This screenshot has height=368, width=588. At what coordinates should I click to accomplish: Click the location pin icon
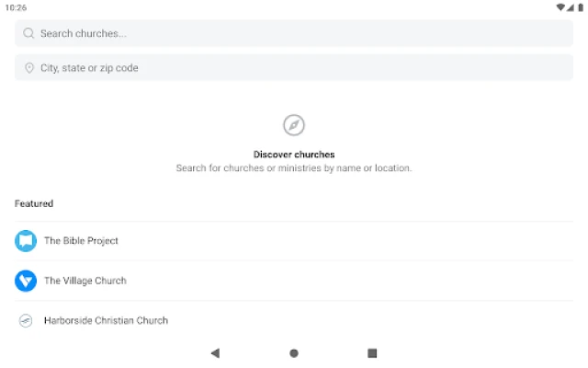[x=29, y=68]
